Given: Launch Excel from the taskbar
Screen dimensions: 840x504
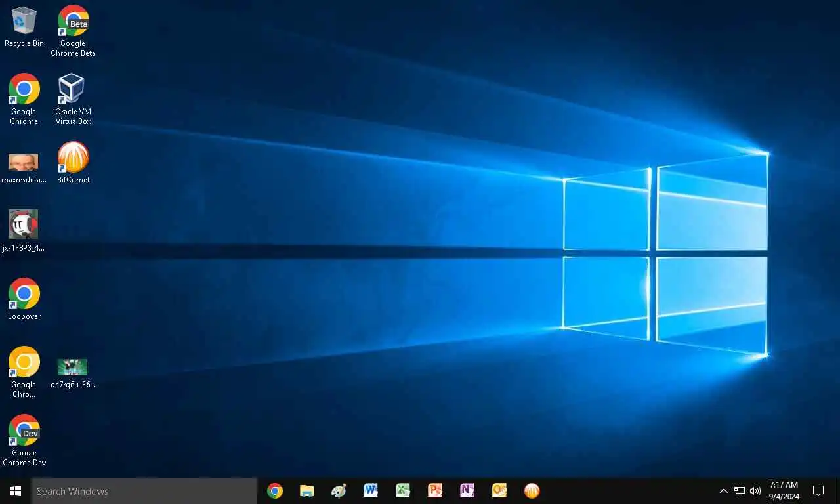Looking at the screenshot, I should pos(403,491).
